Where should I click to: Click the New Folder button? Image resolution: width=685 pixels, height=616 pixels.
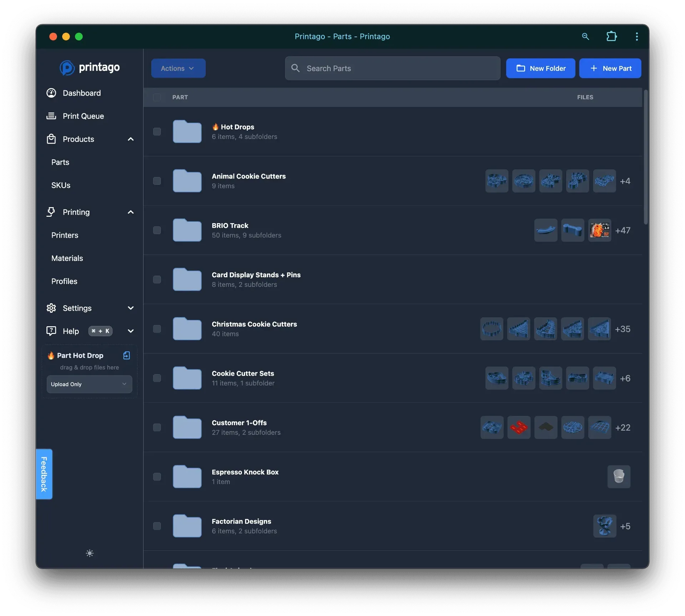tap(540, 68)
